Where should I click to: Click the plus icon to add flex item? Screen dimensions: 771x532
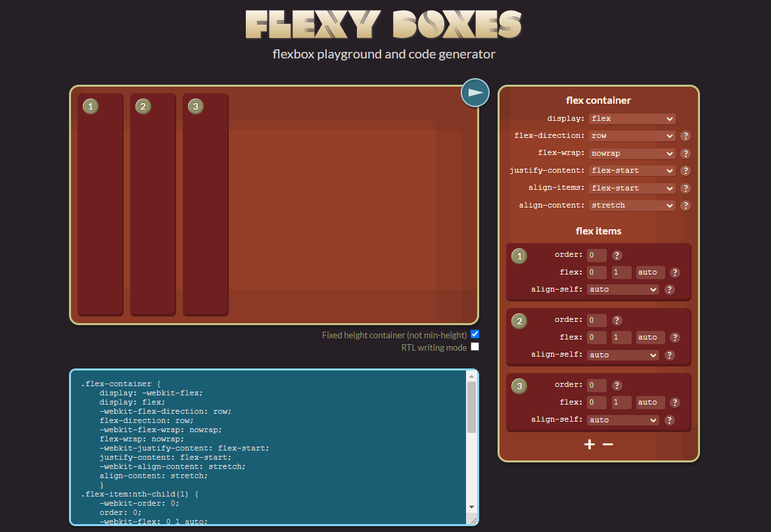pyautogui.click(x=590, y=445)
